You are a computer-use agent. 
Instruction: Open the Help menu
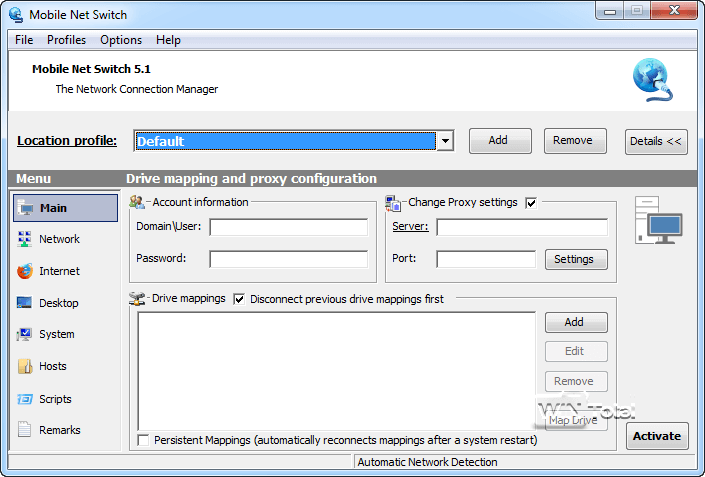click(168, 40)
